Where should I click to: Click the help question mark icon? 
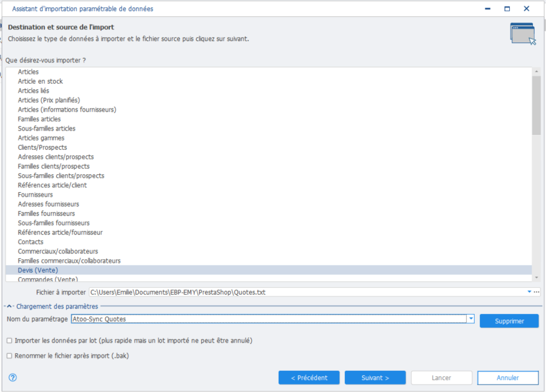[x=12, y=378]
